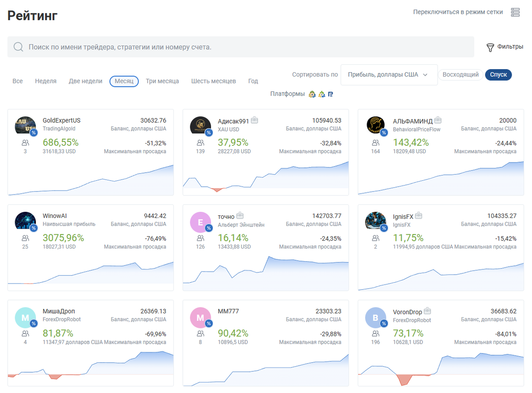532x393 pixels.
Task: Click briefcase icon next to АЛЬФАМИНД
Action: (x=438, y=120)
